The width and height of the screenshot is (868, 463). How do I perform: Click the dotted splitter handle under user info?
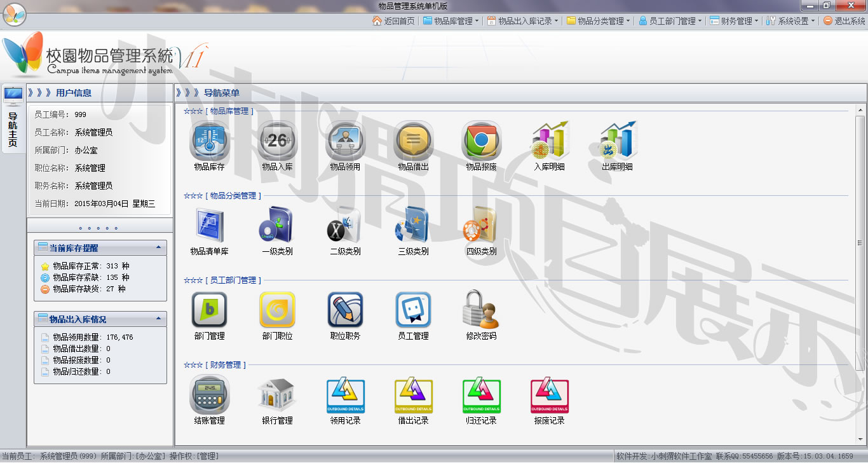98,228
